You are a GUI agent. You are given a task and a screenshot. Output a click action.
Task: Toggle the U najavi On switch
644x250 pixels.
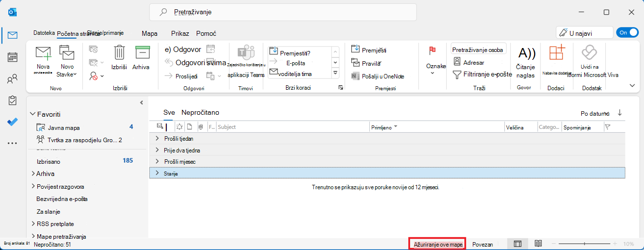tap(627, 32)
